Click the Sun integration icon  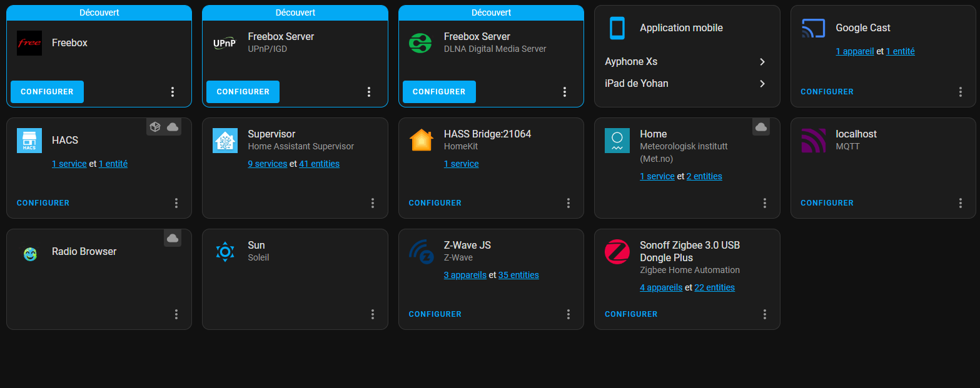click(x=225, y=252)
